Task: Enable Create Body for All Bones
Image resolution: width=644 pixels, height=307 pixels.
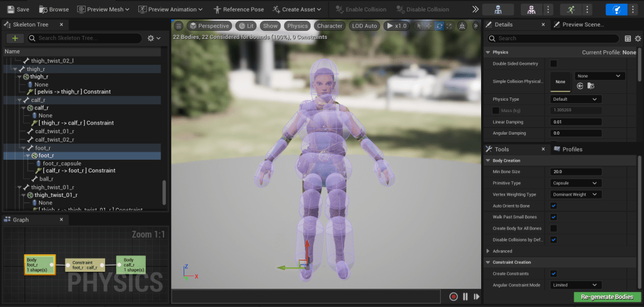Action: tap(553, 228)
